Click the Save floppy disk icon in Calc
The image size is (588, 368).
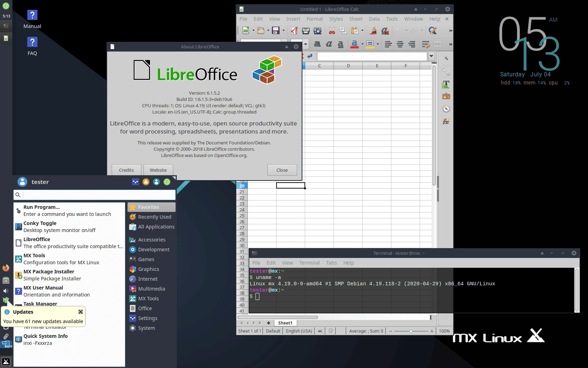[x=276, y=30]
